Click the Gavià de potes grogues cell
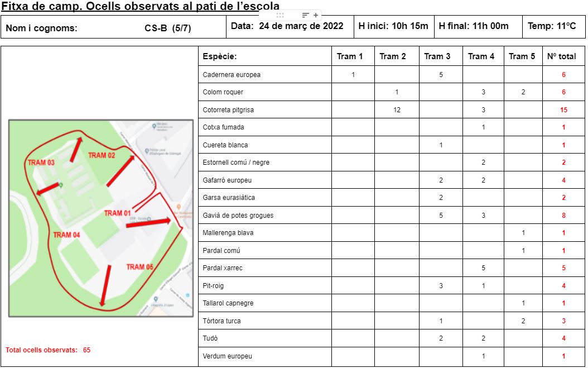The image size is (588, 368). coord(265,216)
